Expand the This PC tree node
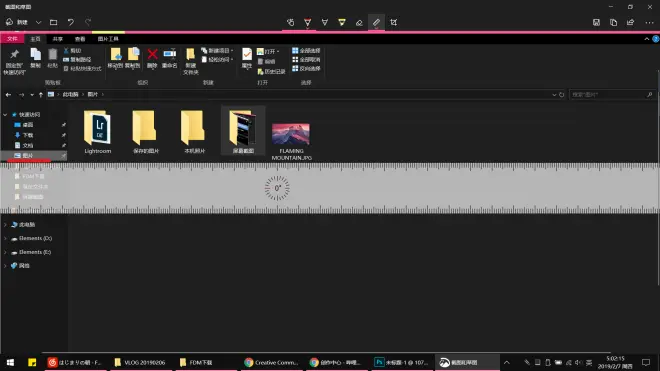This screenshot has height=371, width=660. [5, 225]
